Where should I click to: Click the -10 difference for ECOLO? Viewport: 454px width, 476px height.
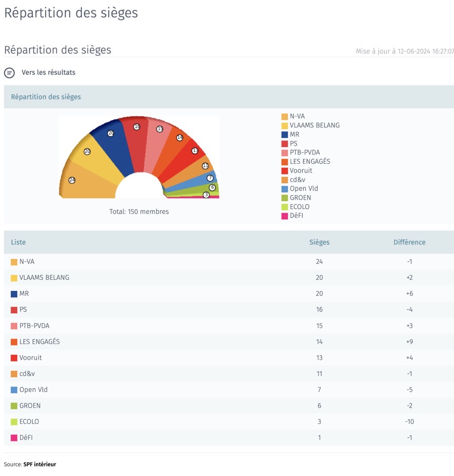click(410, 421)
